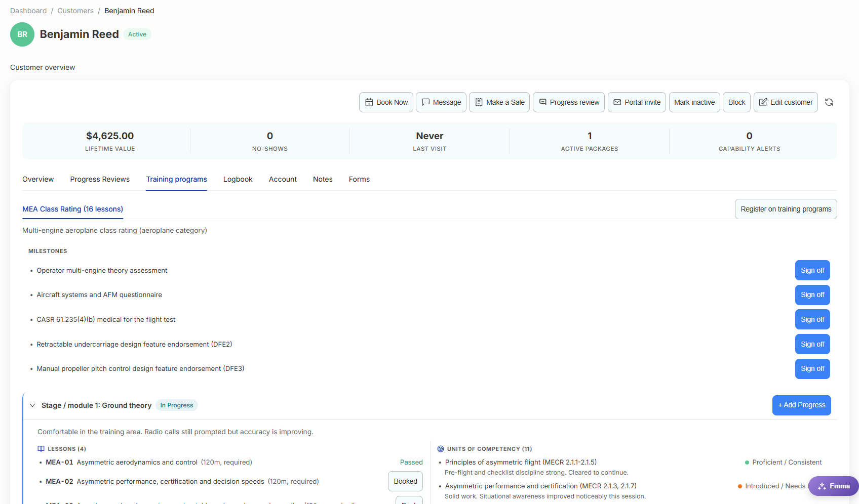Collapse Stage / module 1: Ground theory

(x=32, y=405)
